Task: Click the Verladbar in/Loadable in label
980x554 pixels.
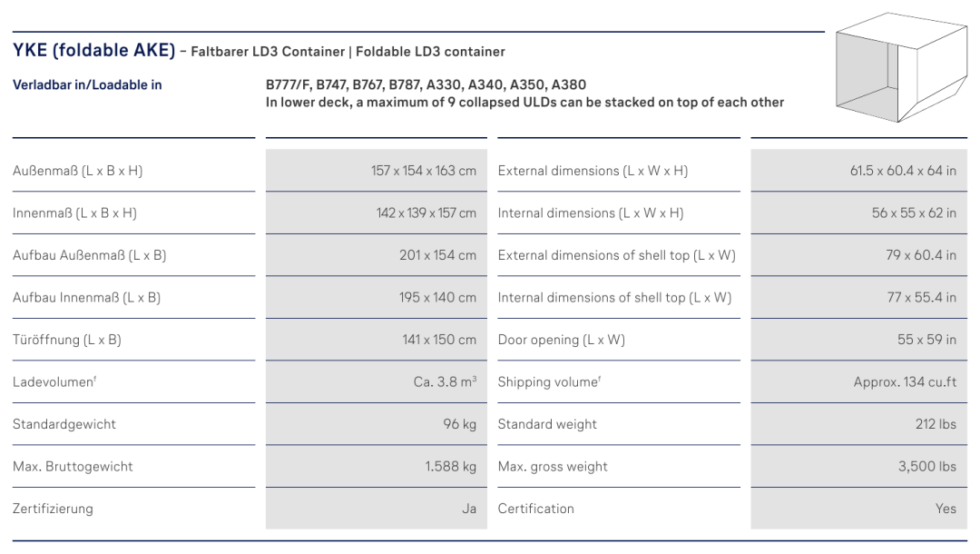Action: [x=87, y=85]
